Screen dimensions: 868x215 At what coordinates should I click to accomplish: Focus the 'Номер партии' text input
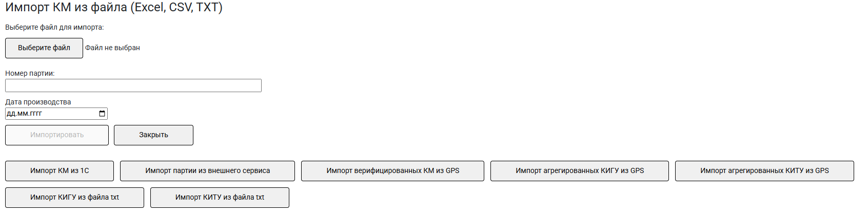(x=133, y=85)
